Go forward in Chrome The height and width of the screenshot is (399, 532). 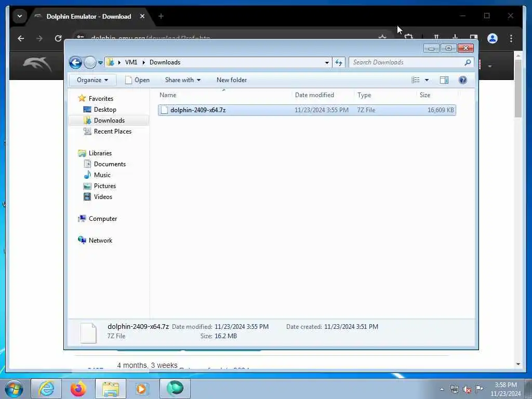[x=39, y=38]
